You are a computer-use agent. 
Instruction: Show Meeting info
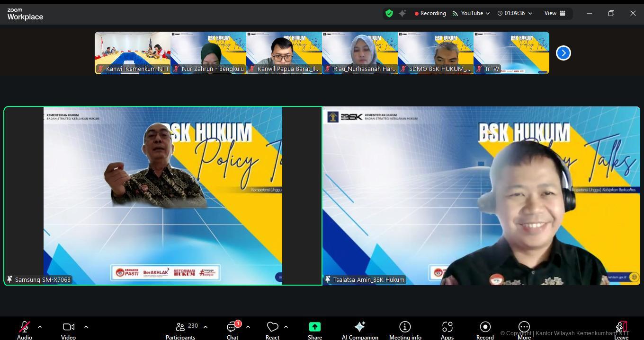[405, 330]
